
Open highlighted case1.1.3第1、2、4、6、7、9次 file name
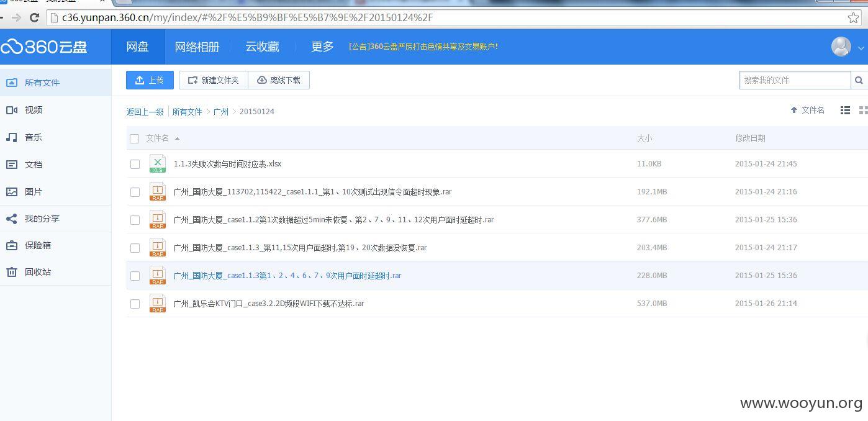pyautogui.click(x=287, y=276)
